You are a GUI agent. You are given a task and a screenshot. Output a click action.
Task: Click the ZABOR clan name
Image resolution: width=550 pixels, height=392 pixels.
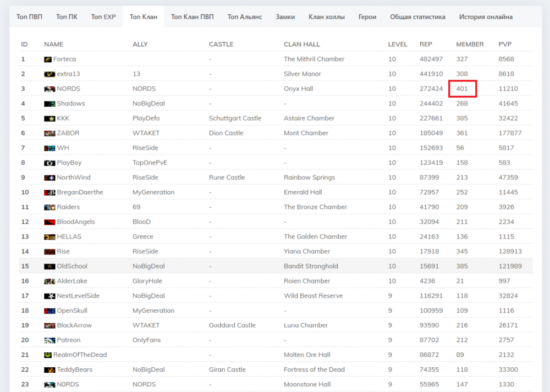pyautogui.click(x=68, y=133)
